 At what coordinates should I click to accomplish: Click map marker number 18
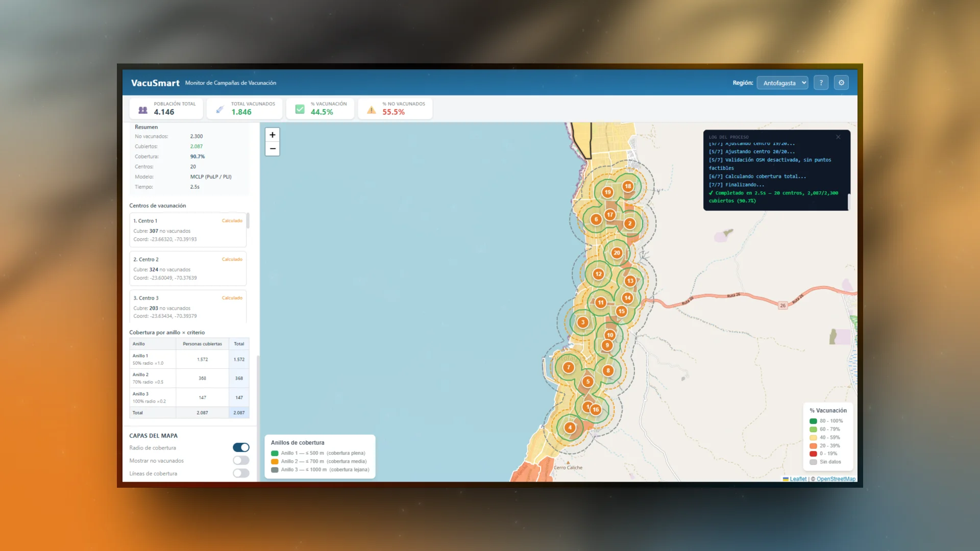(x=628, y=186)
